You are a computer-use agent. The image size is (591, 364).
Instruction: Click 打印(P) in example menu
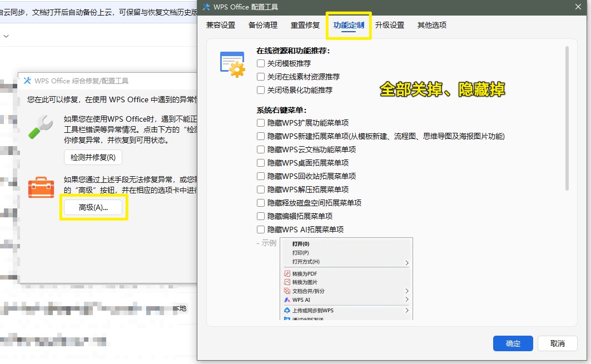300,252
